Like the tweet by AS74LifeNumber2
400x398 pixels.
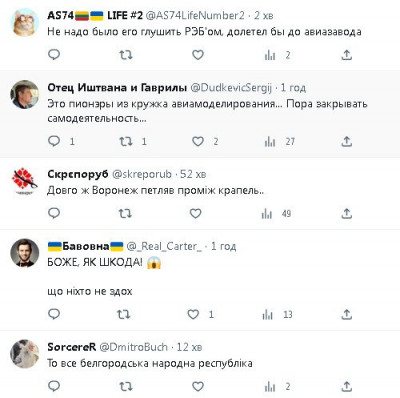tap(198, 55)
